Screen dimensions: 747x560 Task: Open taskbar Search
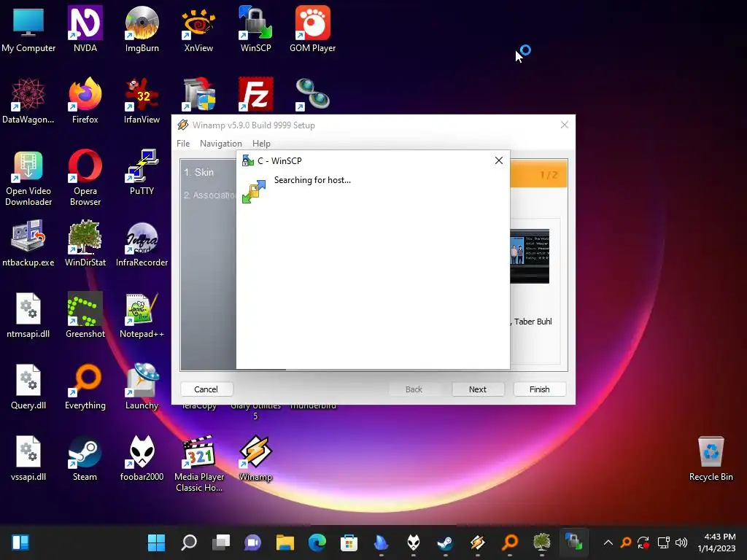coord(189,542)
